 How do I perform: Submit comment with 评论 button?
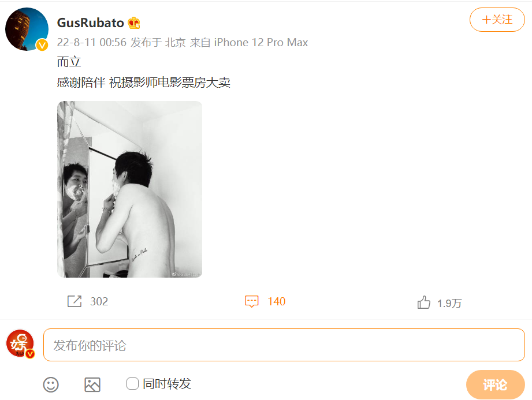pyautogui.click(x=496, y=385)
